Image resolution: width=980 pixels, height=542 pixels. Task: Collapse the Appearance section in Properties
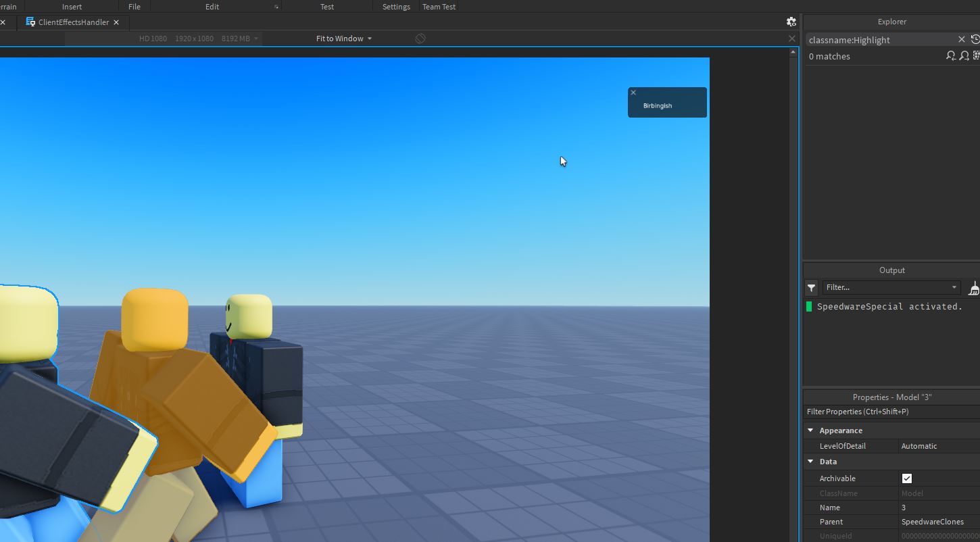[x=810, y=430]
